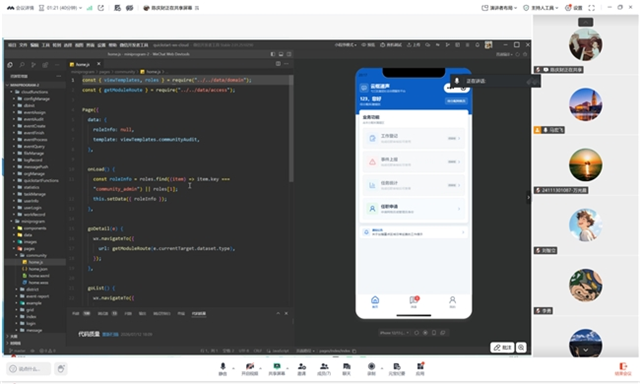This screenshot has height=384, width=640.
Task: Open the 主持人工具 host tools dropdown
Action: pos(540,8)
